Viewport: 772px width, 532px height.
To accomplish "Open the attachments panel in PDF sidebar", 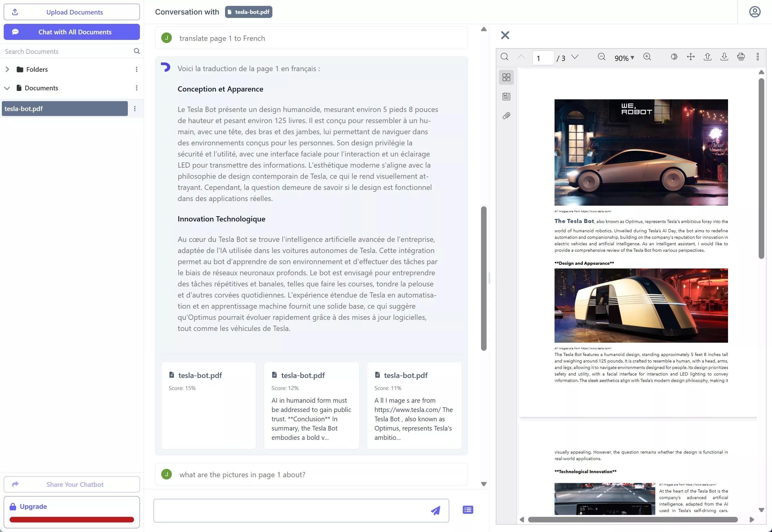I will point(506,116).
